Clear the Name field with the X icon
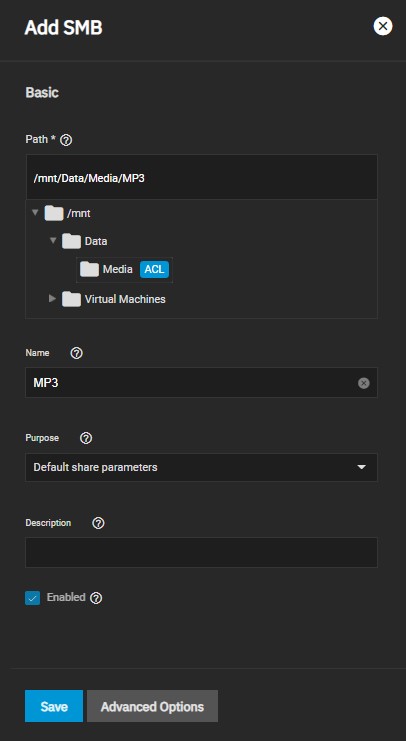Screen dimensions: 406x741 pyautogui.click(x=363, y=383)
